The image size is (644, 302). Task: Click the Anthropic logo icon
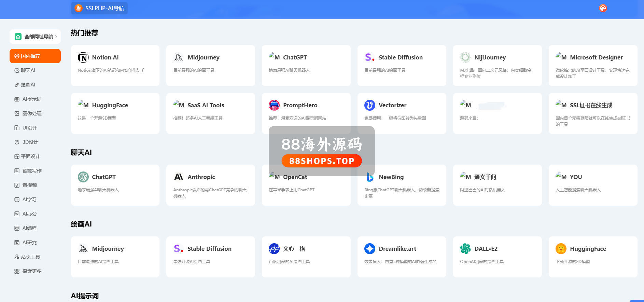179,177
